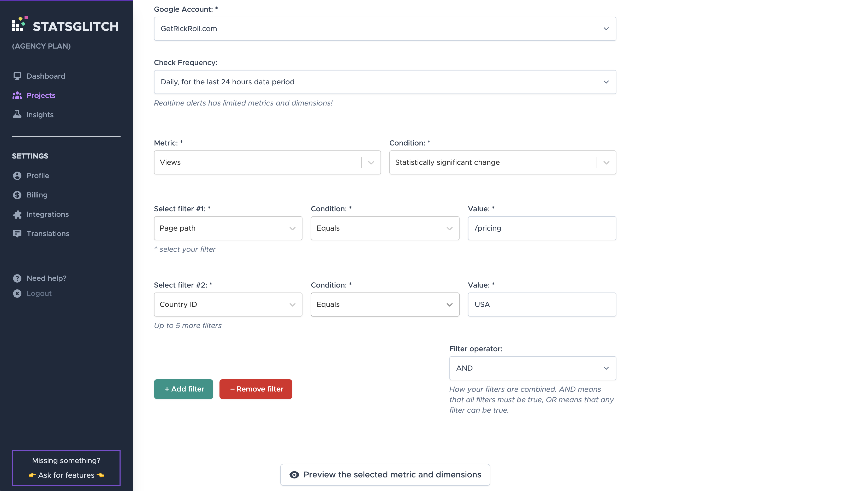868x491 pixels.
Task: Click the Translations chat icon
Action: tap(17, 233)
